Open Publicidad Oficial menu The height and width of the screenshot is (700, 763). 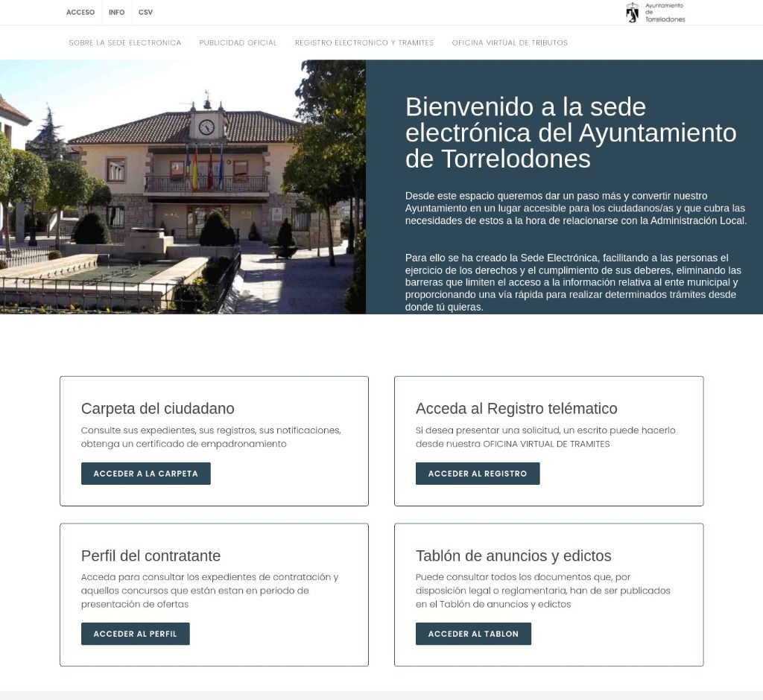coord(238,42)
